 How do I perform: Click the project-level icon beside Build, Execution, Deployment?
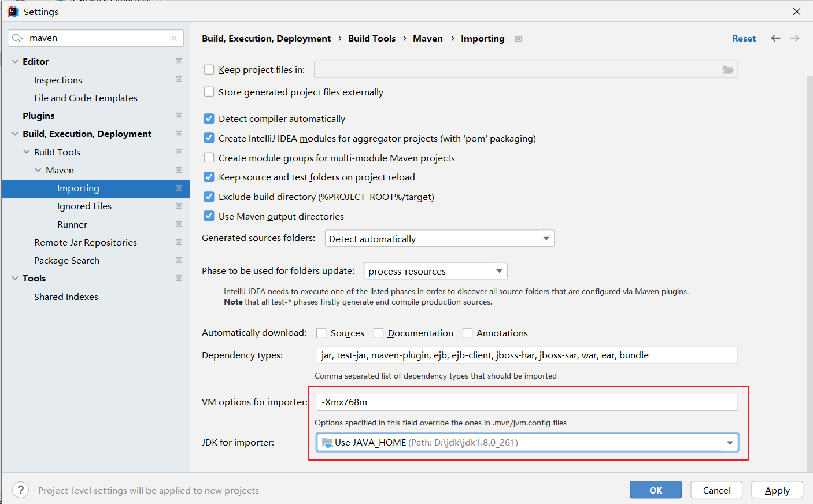click(x=179, y=134)
